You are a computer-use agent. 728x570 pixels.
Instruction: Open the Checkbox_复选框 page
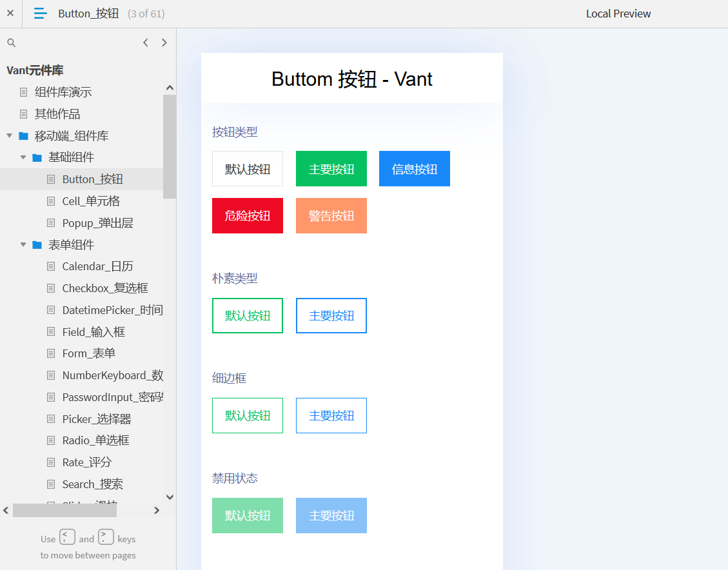[x=105, y=288]
